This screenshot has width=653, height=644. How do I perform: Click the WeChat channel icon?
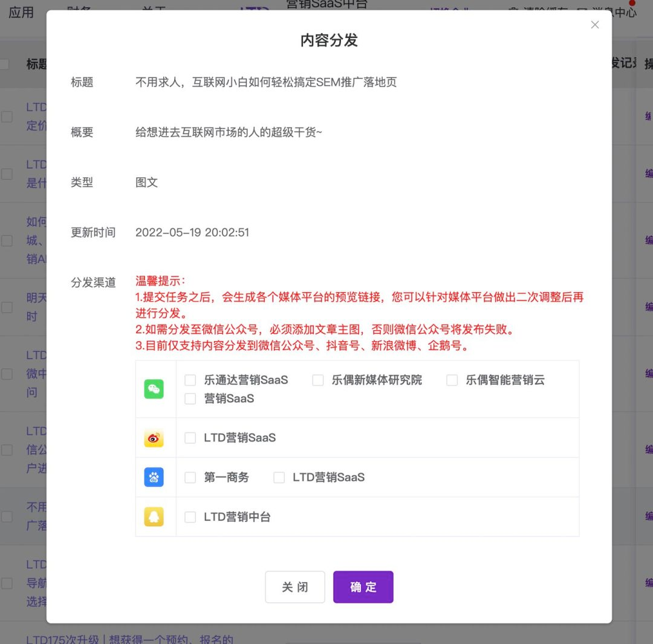154,389
